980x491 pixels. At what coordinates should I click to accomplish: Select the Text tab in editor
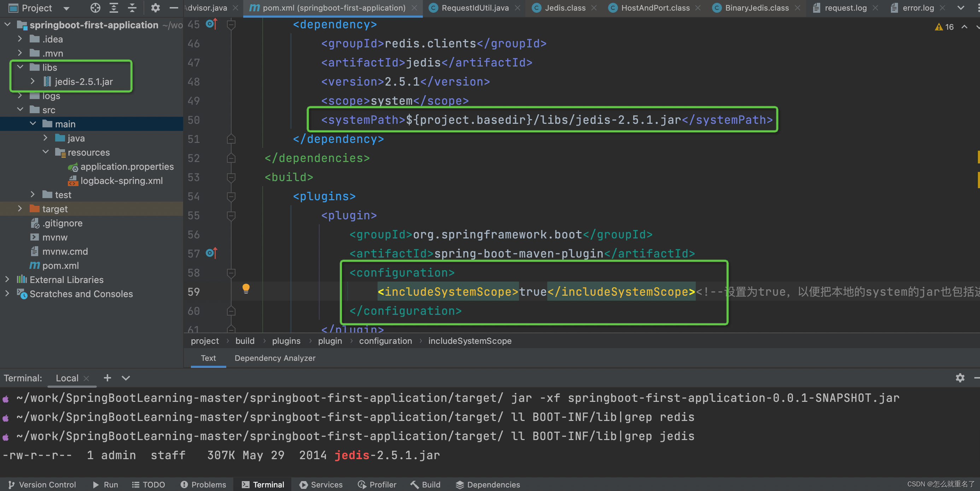(208, 358)
